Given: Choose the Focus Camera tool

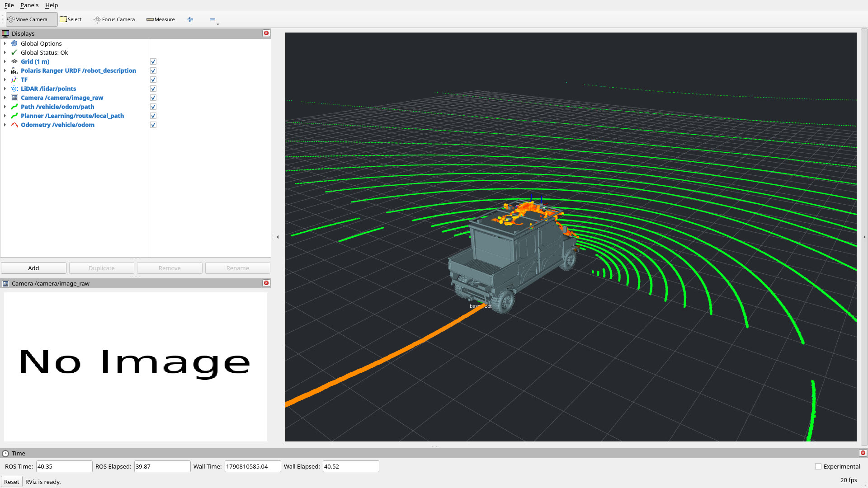Looking at the screenshot, I should (x=114, y=19).
